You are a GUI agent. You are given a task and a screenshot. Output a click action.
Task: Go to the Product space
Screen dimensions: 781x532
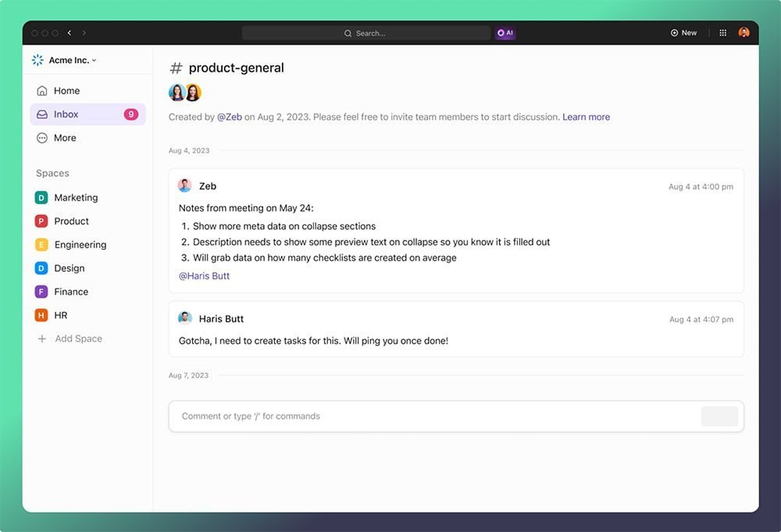71,221
